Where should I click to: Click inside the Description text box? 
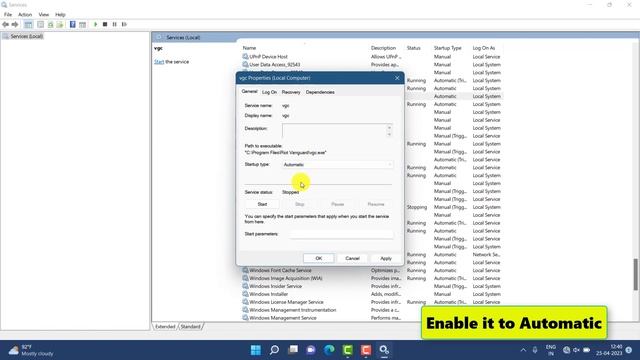click(x=333, y=131)
